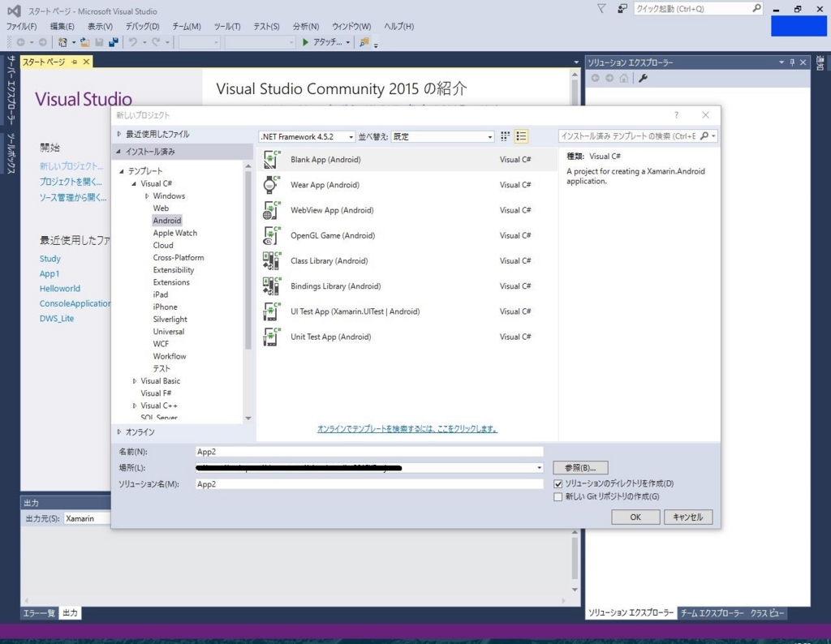Close the Start Page tab
The height and width of the screenshot is (644, 831).
86,62
